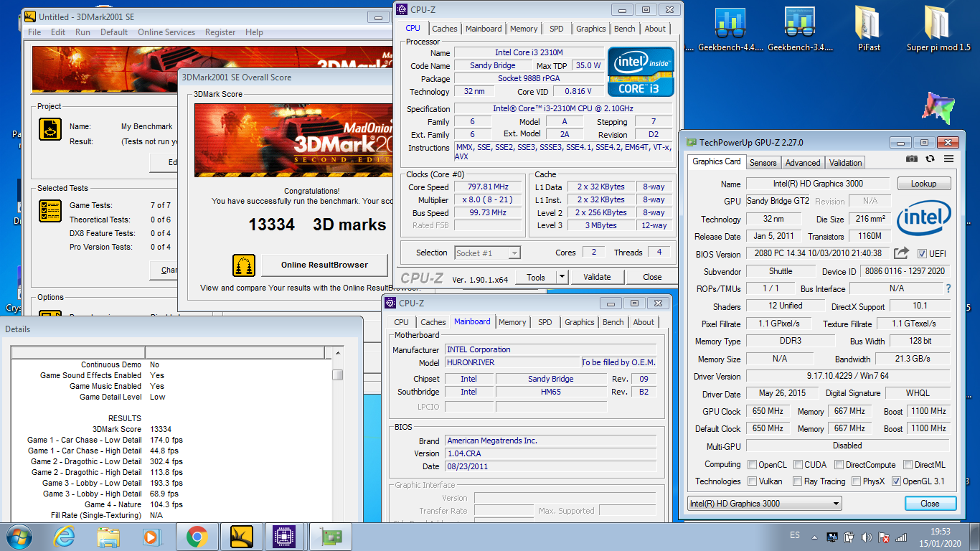
Task: Toggle the PhysX checkbox
Action: 857,481
